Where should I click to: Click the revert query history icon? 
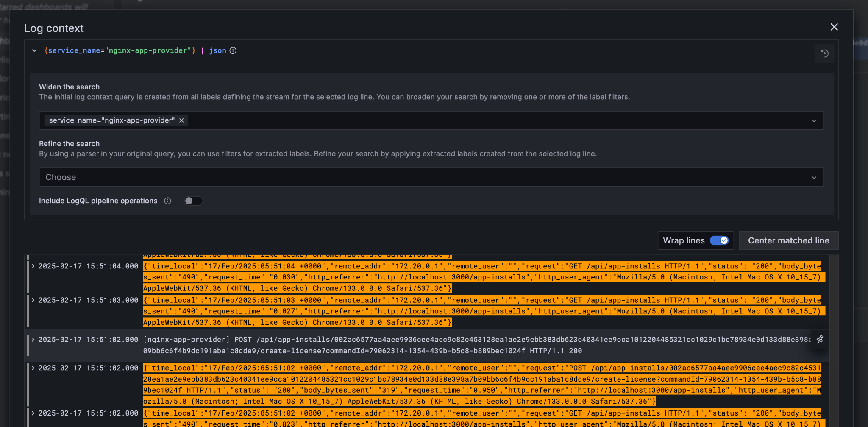click(x=824, y=53)
